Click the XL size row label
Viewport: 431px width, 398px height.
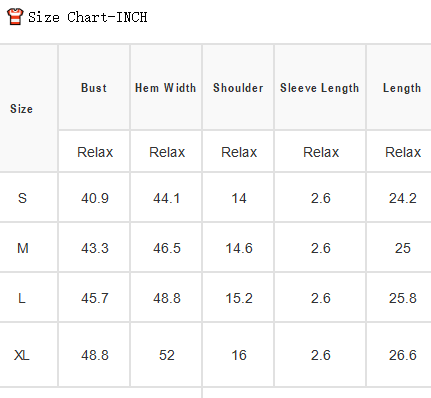(22, 355)
